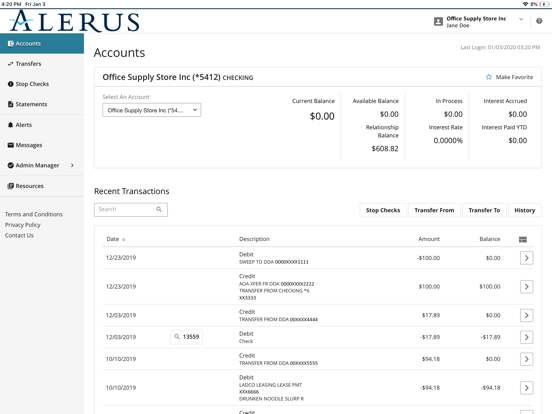Click the Alerus logo

(x=75, y=21)
